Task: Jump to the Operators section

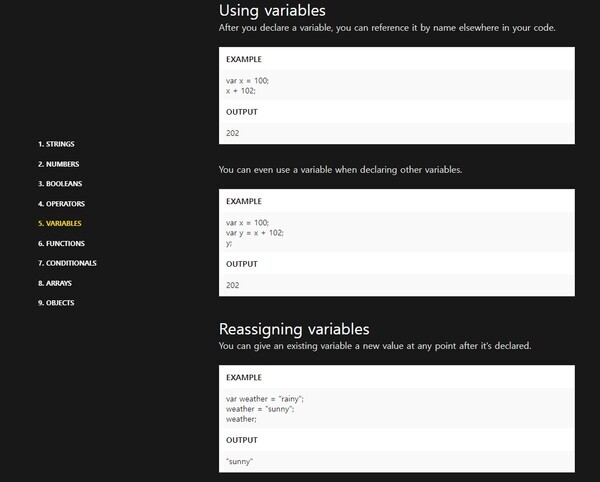Action: pos(61,204)
